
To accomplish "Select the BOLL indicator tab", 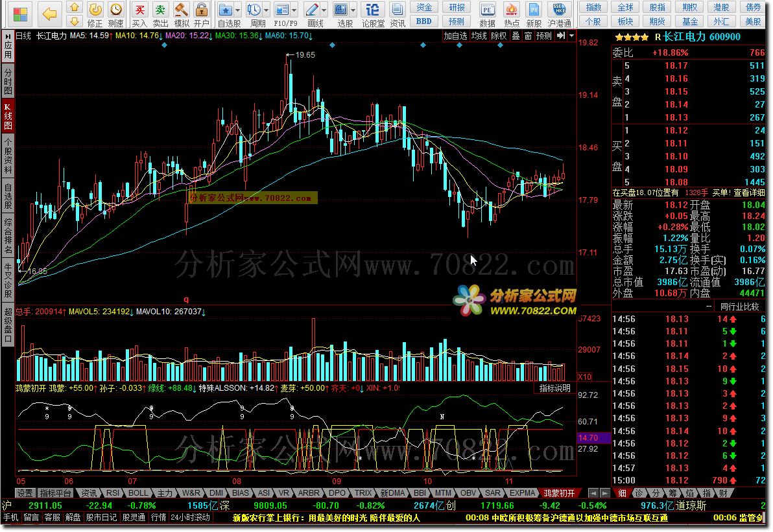I will [138, 492].
